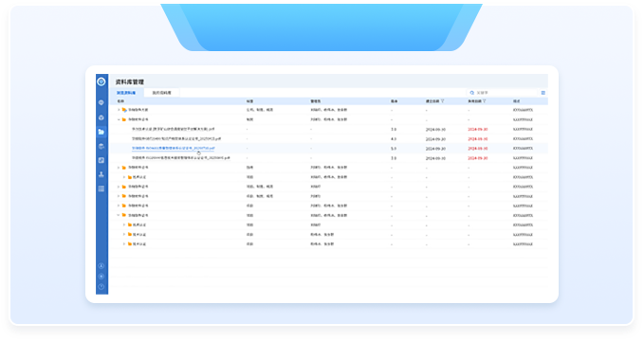Click the sidebar icon directly above the table grid
The image size is (644, 341).
pos(101,174)
